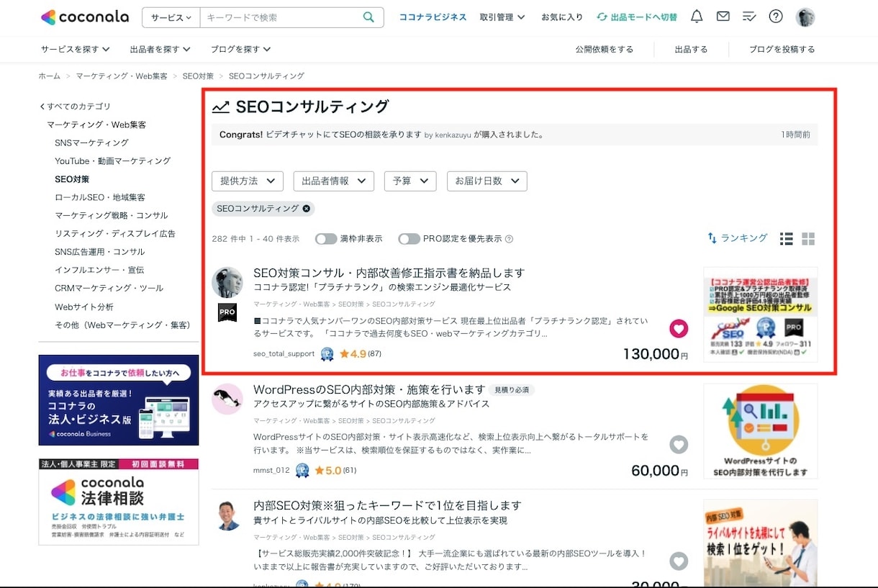Open the messages envelope icon
The width and height of the screenshot is (878, 588).
click(x=723, y=17)
